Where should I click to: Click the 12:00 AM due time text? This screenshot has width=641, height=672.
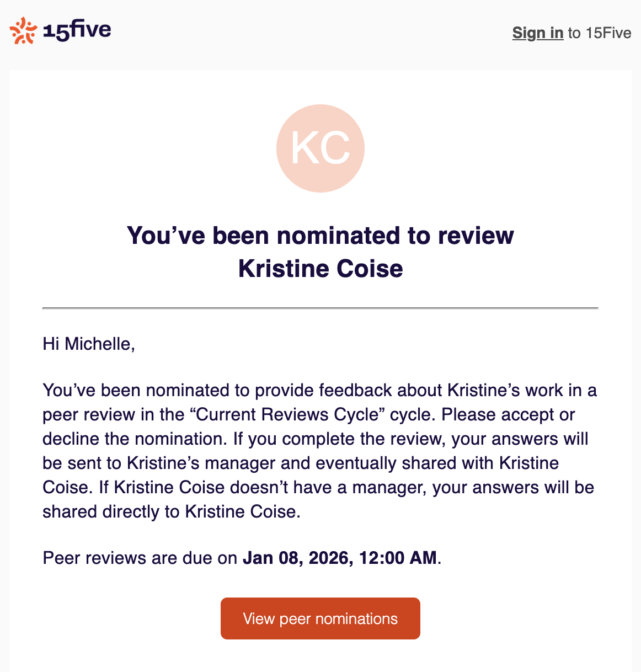pyautogui.click(x=398, y=558)
